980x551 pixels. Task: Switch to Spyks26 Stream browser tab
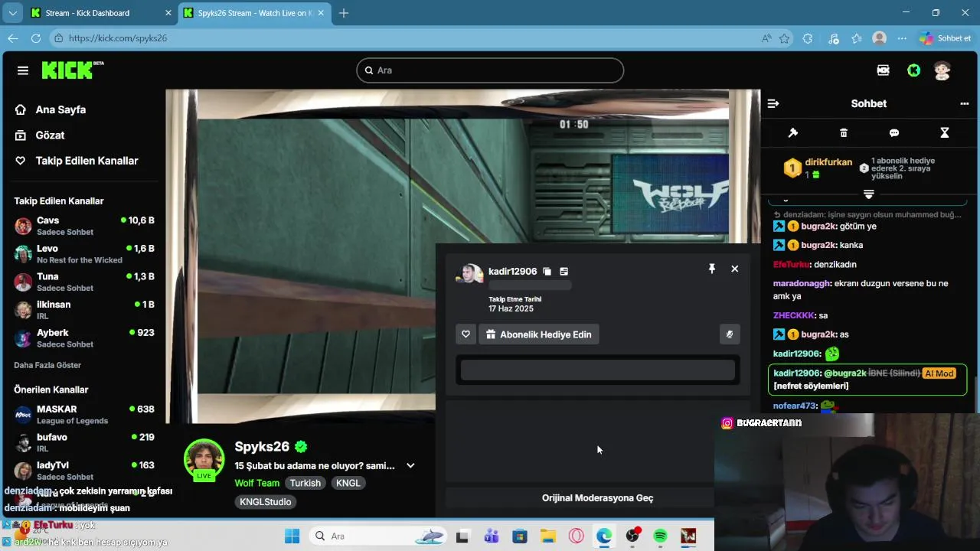(254, 13)
